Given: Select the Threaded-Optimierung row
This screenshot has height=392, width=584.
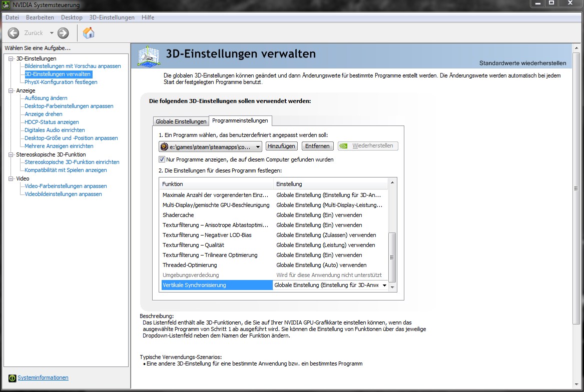Looking at the screenshot, I should pyautogui.click(x=274, y=265).
